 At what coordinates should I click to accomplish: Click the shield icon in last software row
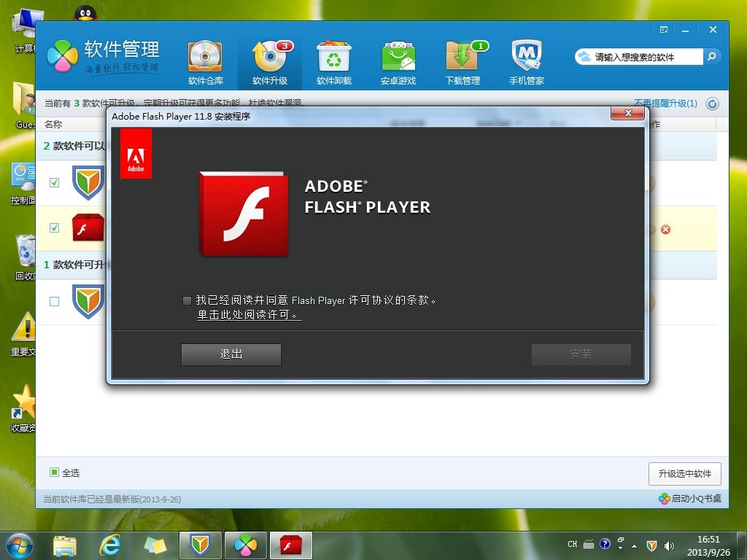(x=88, y=301)
